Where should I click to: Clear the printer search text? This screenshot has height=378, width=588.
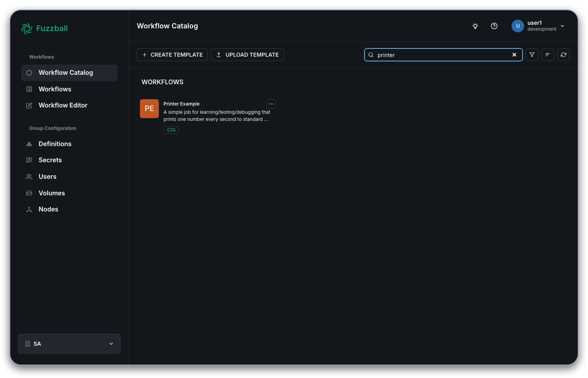coord(514,55)
